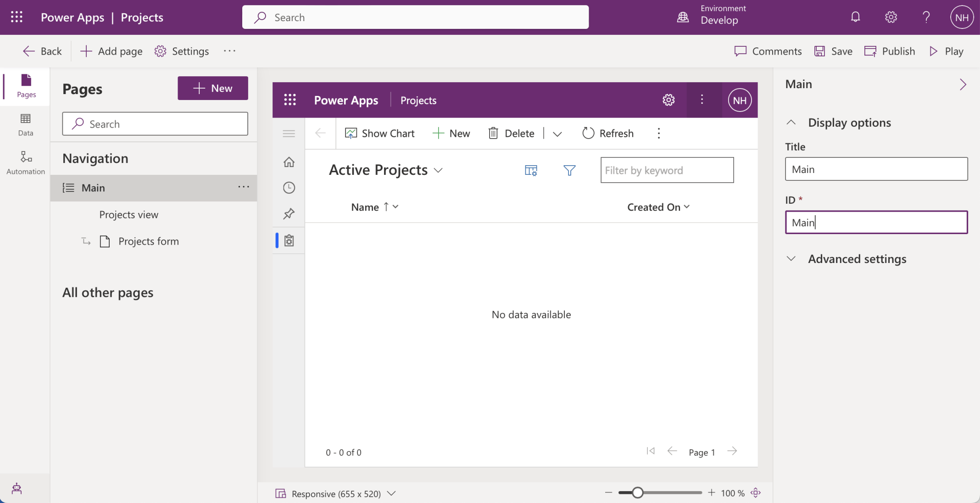Click the fit-to-screen icon beside zoom

point(756,493)
